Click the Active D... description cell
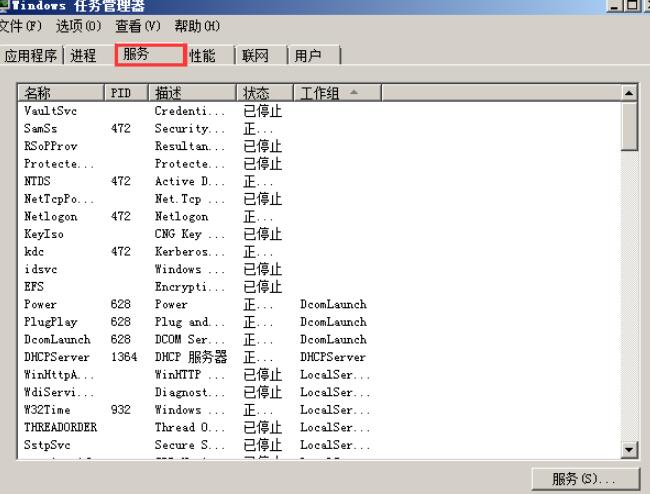 coord(190,181)
